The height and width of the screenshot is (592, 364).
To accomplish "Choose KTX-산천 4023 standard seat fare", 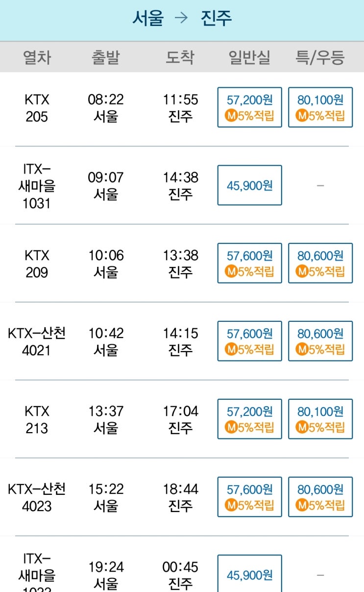I will [x=250, y=497].
